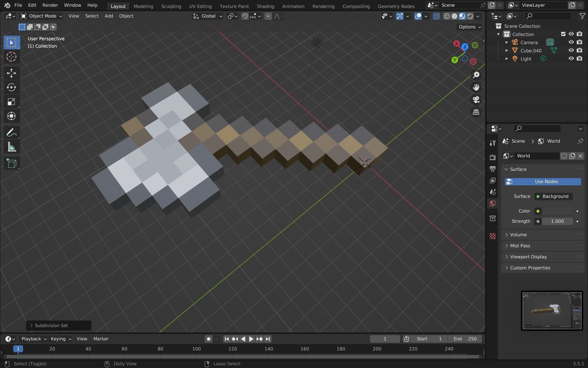Open the Output properties tab
The height and width of the screenshot is (368, 588).
point(492,169)
